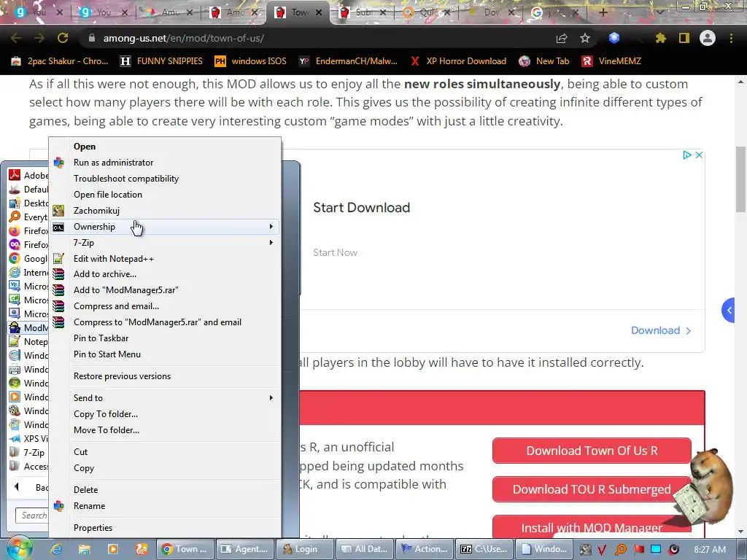Viewport: 747px width, 560px height.
Task: Click the blue side arrow tab
Action: (x=729, y=311)
